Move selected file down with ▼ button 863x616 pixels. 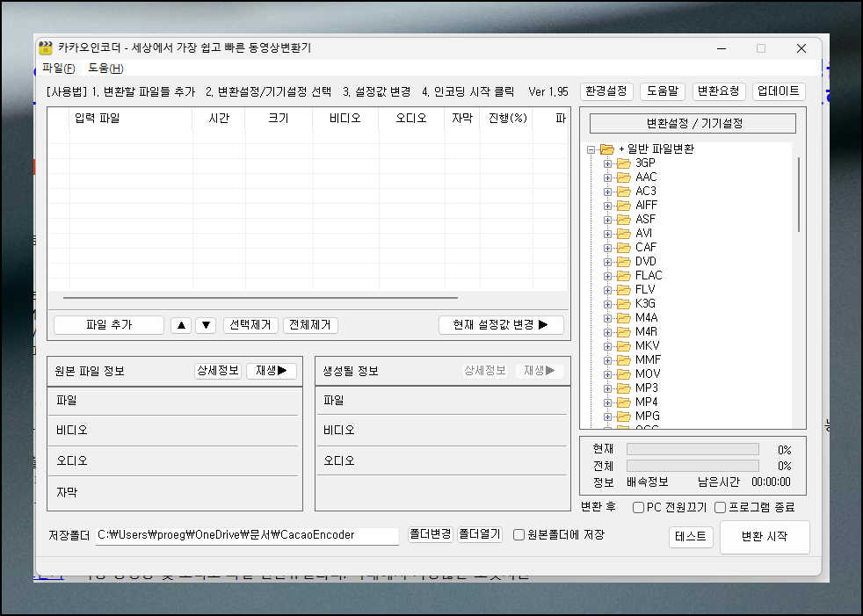click(x=206, y=325)
